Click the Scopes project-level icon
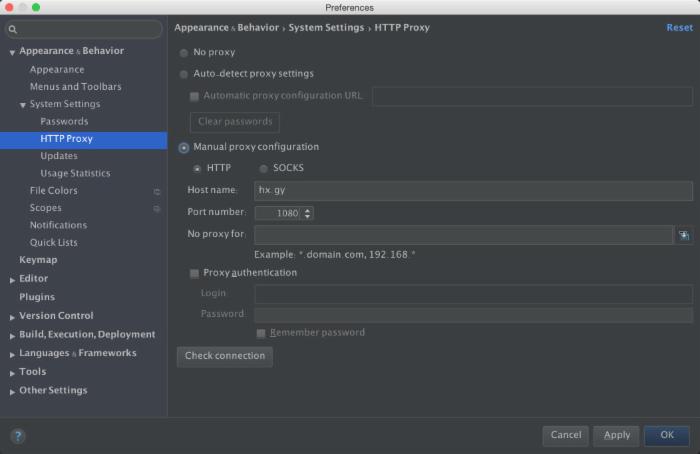 pyautogui.click(x=157, y=208)
